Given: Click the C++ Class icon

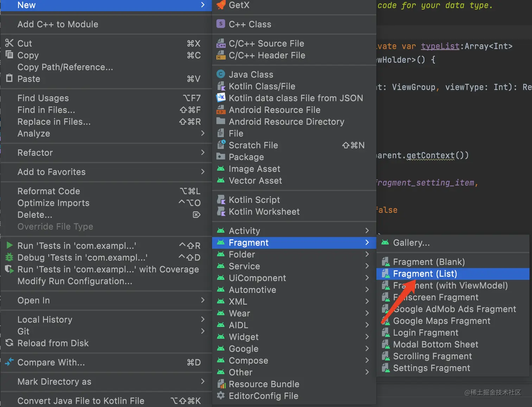Looking at the screenshot, I should 221,24.
